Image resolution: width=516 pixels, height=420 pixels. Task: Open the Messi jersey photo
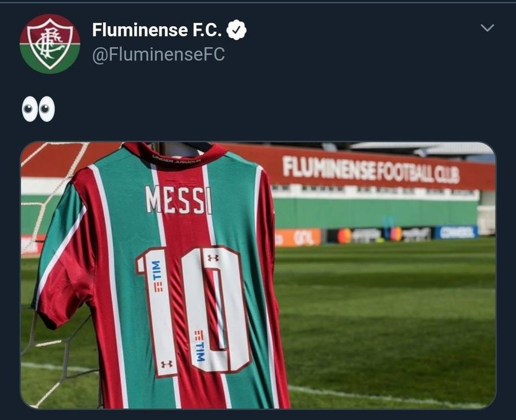[258, 276]
